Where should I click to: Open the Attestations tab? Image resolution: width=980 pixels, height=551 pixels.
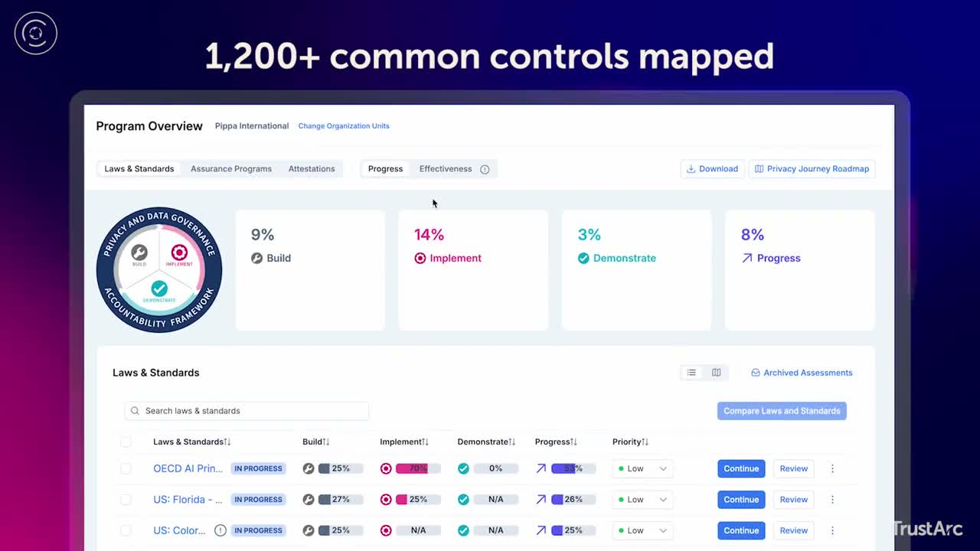click(x=312, y=169)
